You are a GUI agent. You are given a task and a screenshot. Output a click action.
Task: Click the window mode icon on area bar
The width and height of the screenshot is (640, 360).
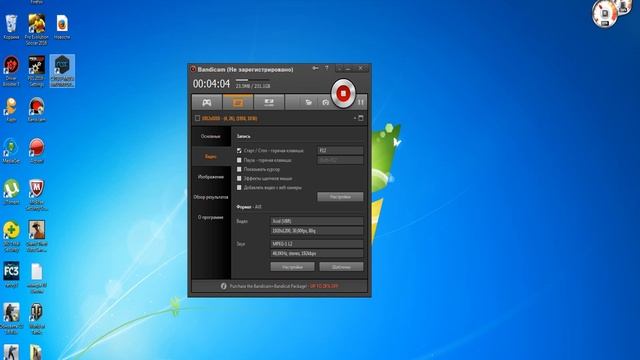360,118
